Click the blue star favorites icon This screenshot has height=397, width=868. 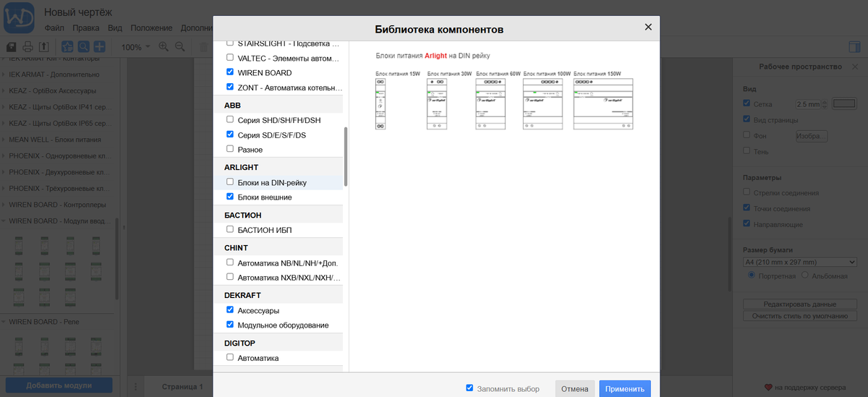pyautogui.click(x=67, y=47)
